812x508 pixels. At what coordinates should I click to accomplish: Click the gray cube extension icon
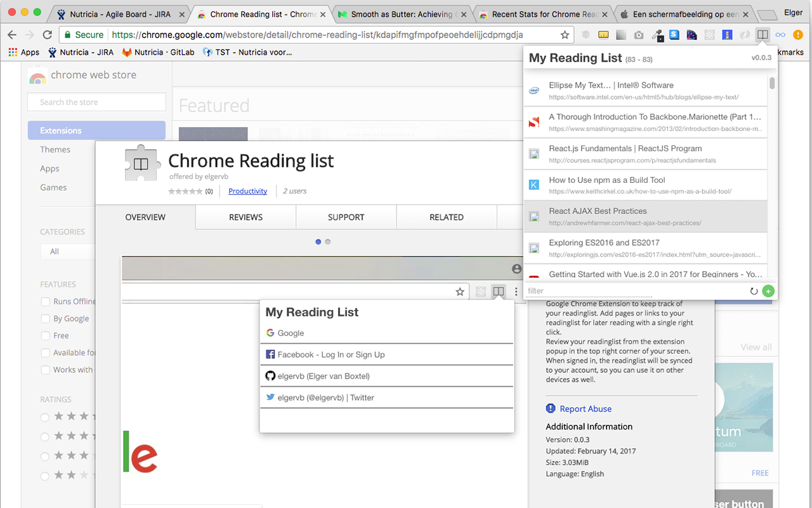586,35
